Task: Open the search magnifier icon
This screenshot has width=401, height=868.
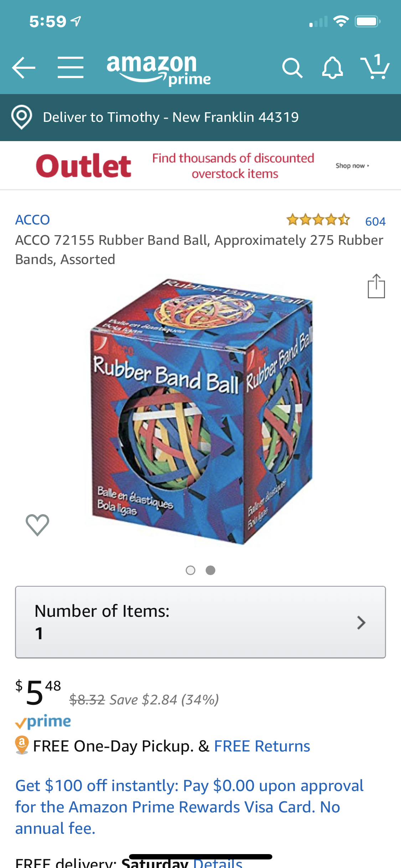Action: click(292, 68)
